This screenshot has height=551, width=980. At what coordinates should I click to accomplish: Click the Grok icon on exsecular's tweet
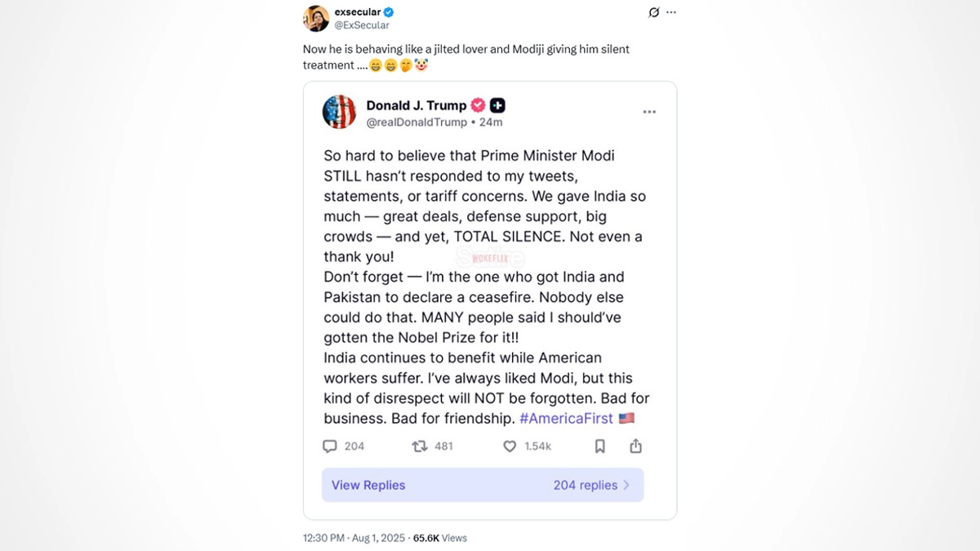[x=653, y=12]
